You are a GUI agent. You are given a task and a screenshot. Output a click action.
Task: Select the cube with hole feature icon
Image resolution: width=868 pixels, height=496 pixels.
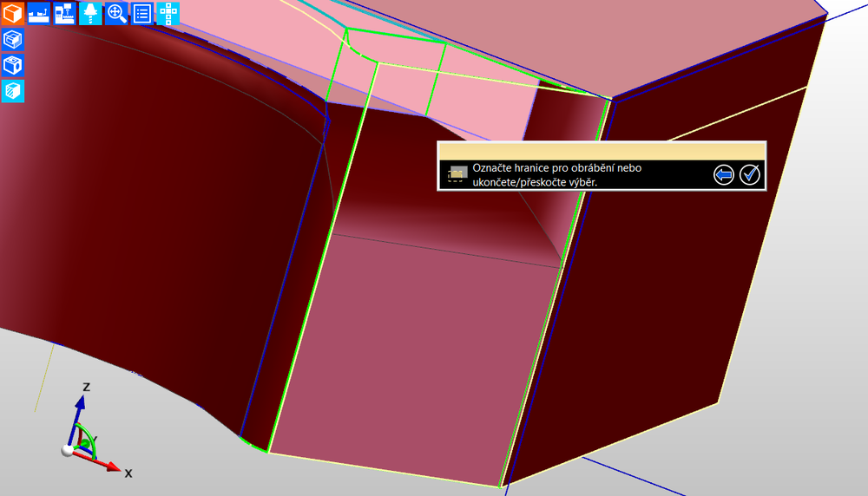13,65
